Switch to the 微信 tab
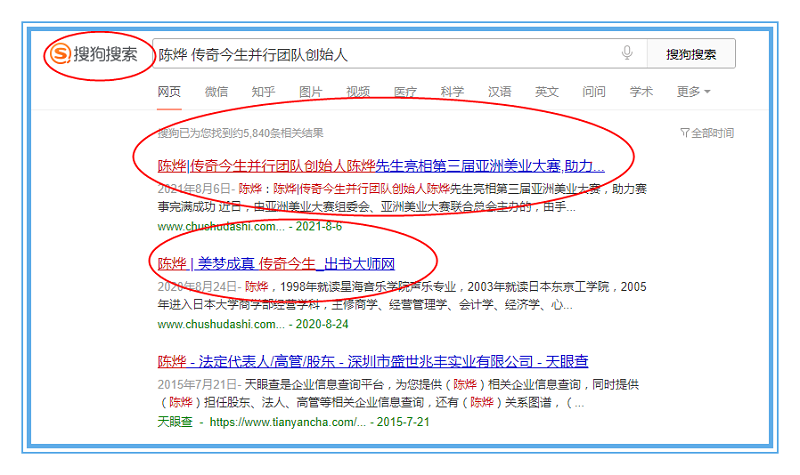Screen dimensions: 800x475 pyautogui.click(x=216, y=92)
